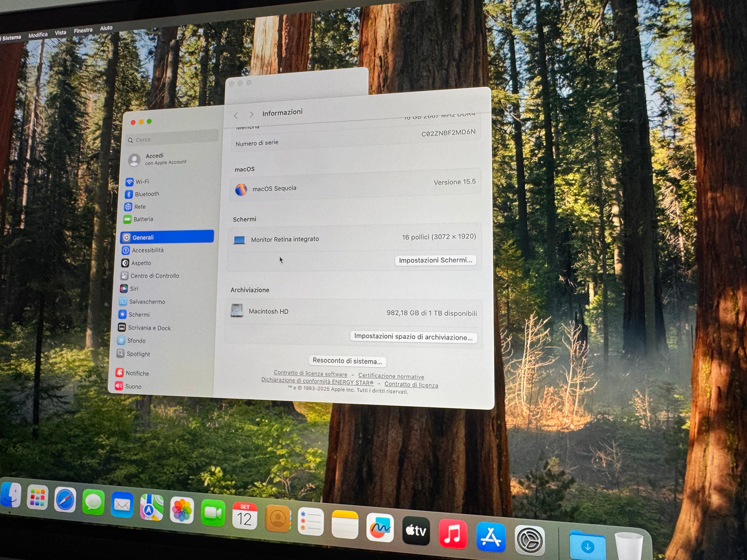Go back with the left chevron
This screenshot has width=747, height=560.
(x=236, y=116)
